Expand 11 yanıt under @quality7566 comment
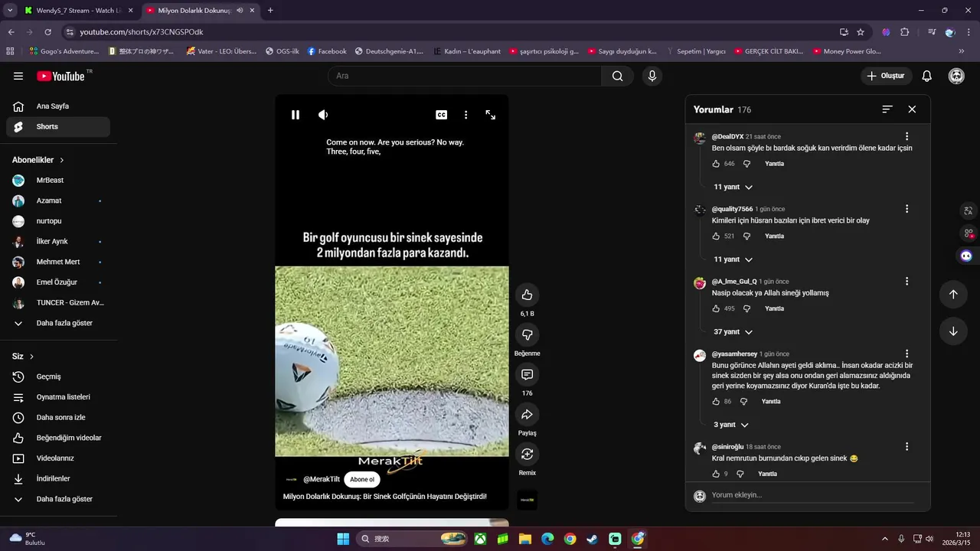 point(733,259)
